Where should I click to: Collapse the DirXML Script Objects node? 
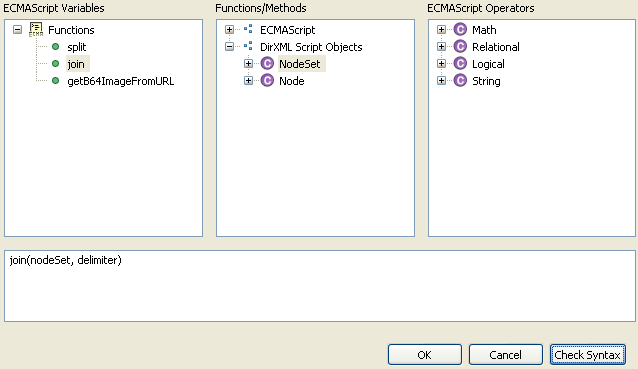tap(229, 47)
